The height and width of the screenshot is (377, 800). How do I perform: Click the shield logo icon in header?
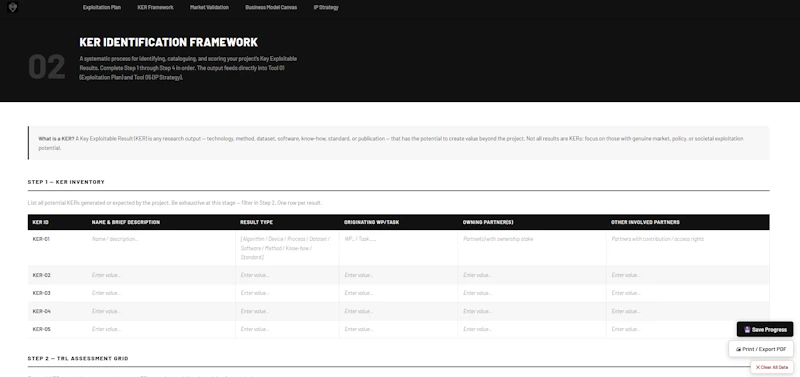point(13,7)
